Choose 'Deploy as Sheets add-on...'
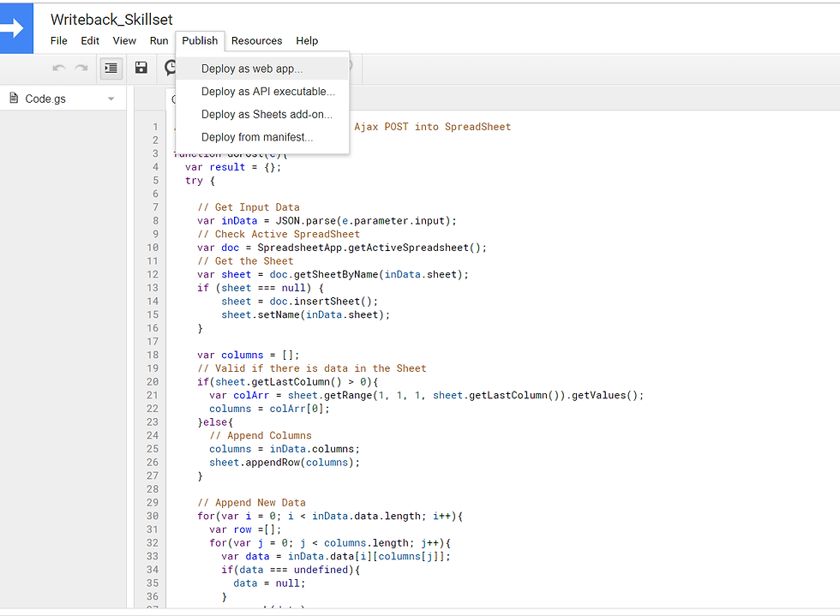Viewport: 840px width, 616px height. 262,115
